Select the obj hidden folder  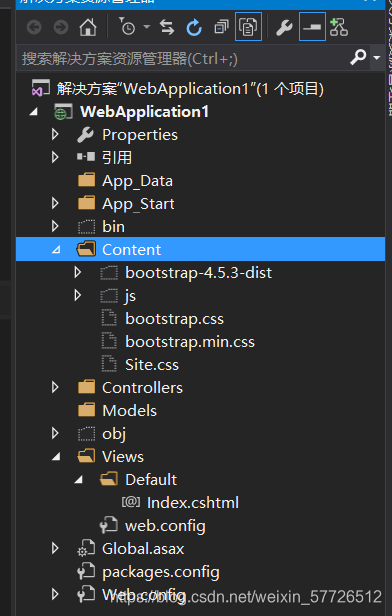point(114,434)
